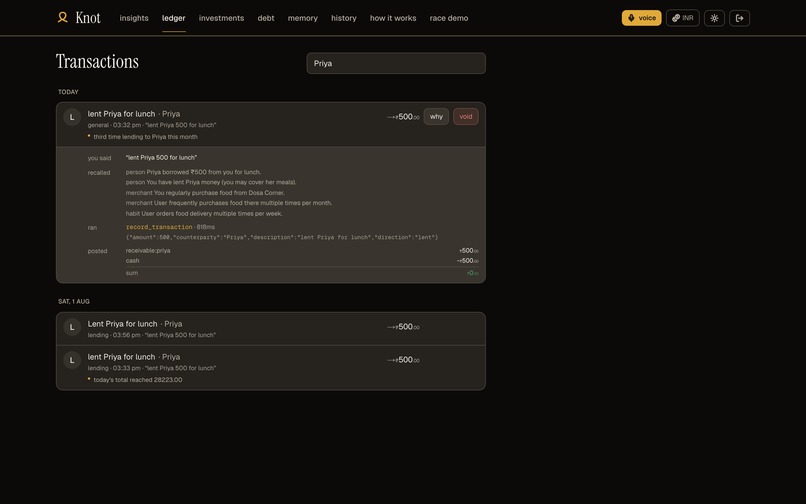Open the Knot home wordmark
Screen dimensions: 806x504
coord(88,18)
